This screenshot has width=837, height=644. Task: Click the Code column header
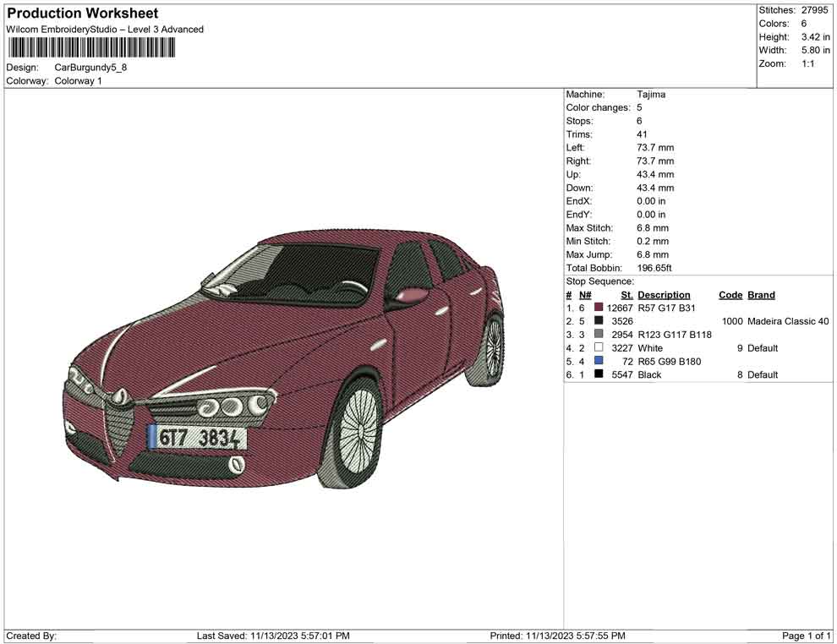coord(730,294)
